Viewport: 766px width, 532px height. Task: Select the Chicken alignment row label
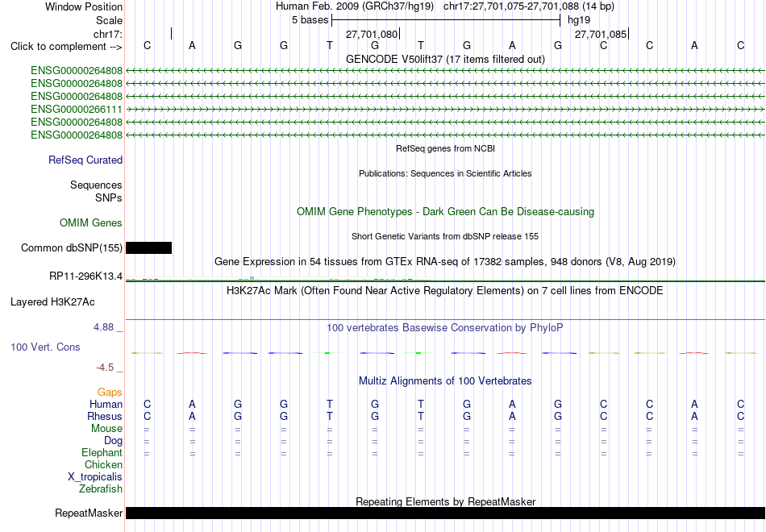pyautogui.click(x=103, y=464)
